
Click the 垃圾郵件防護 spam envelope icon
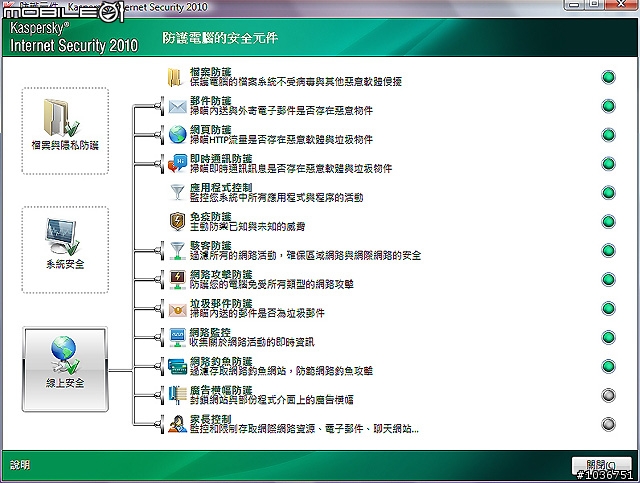(177, 310)
